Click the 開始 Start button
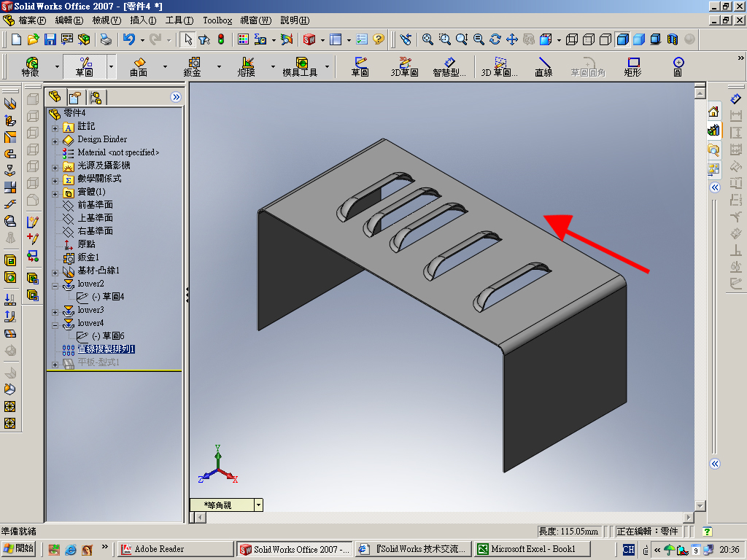This screenshot has height=560, width=747. 19,549
